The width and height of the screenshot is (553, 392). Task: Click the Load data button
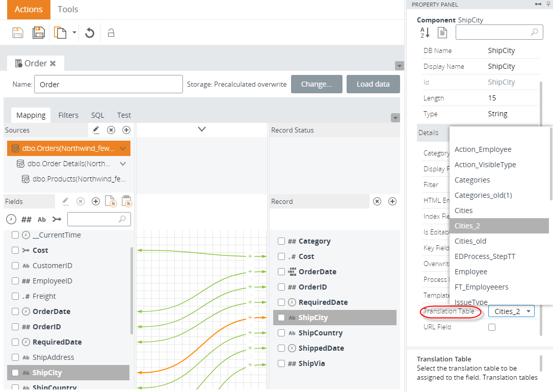pyautogui.click(x=373, y=84)
